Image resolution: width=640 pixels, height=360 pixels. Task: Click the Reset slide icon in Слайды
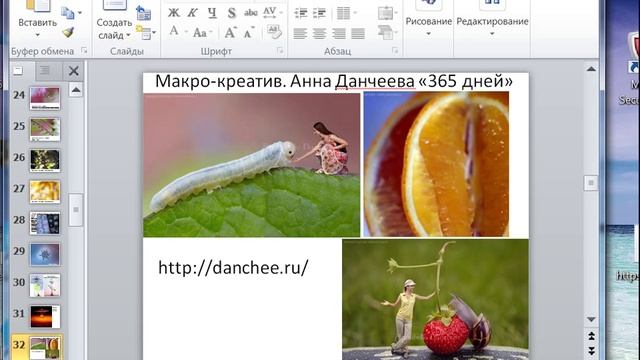pyautogui.click(x=143, y=13)
